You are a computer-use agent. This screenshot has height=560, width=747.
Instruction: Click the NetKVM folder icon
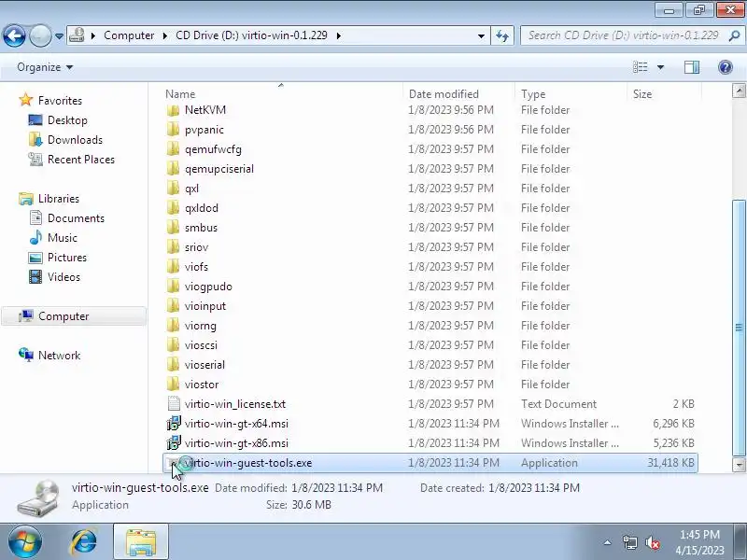coord(174,110)
